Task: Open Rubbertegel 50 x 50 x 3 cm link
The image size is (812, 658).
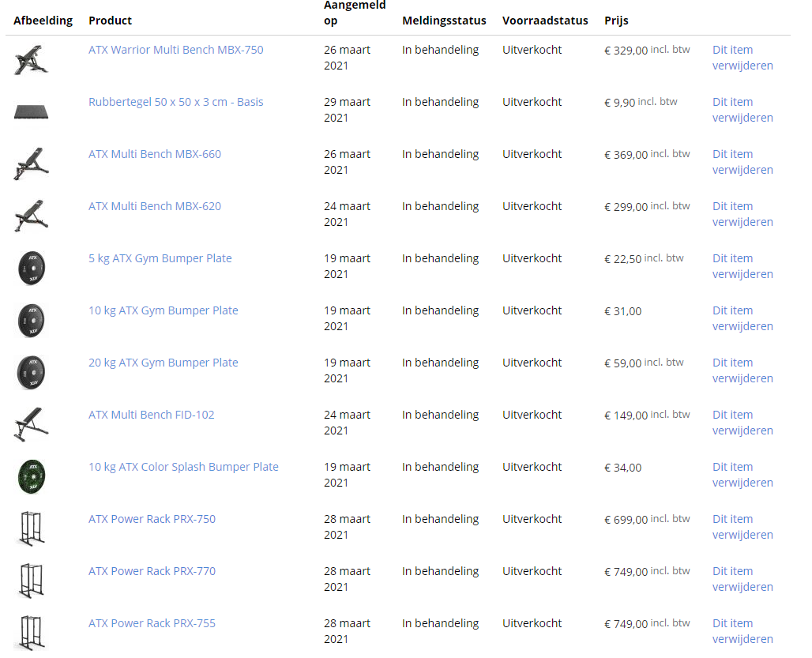Action: coord(175,102)
